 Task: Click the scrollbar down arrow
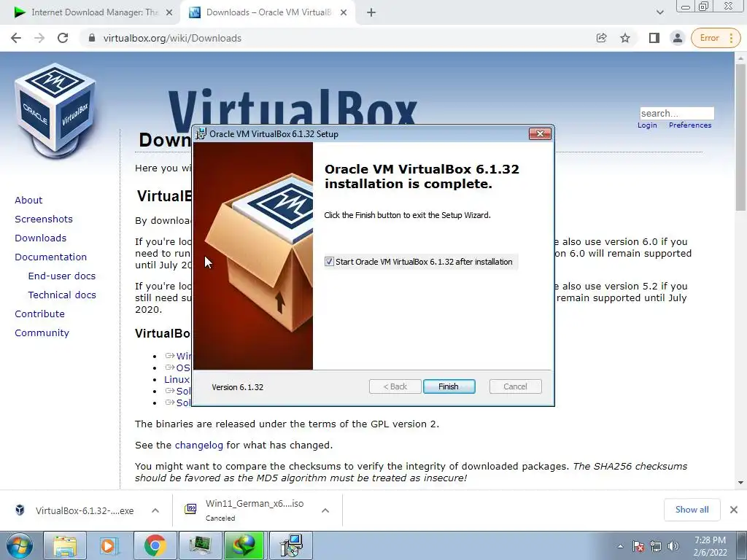(740, 483)
